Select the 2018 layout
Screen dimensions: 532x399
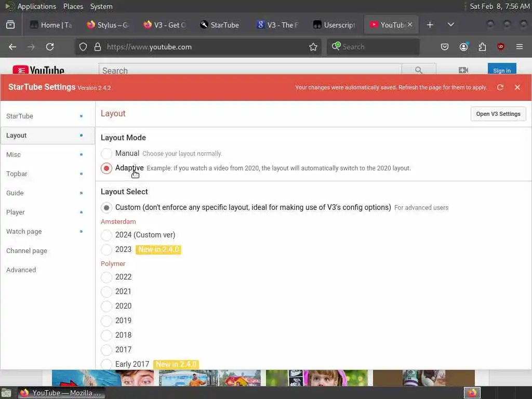pos(106,335)
